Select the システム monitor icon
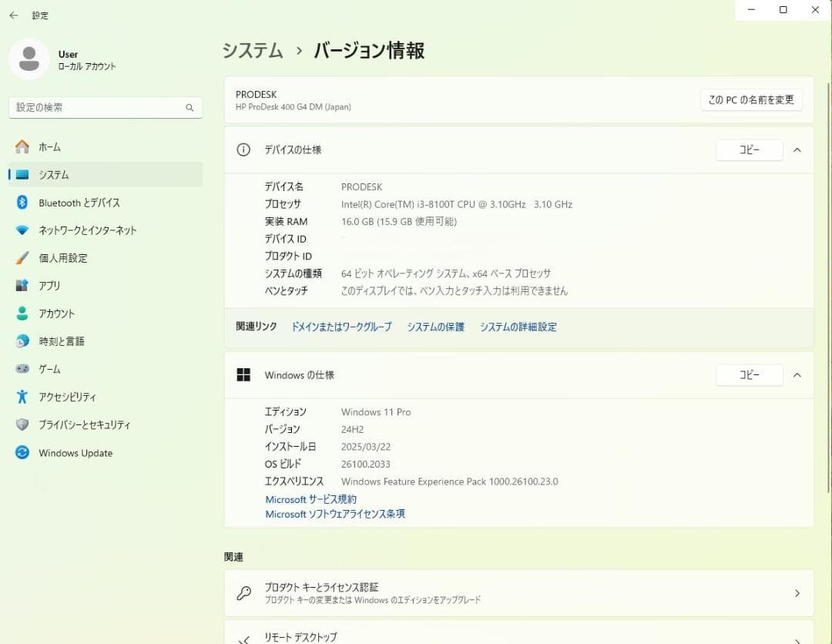The height and width of the screenshot is (644, 832). click(x=22, y=175)
